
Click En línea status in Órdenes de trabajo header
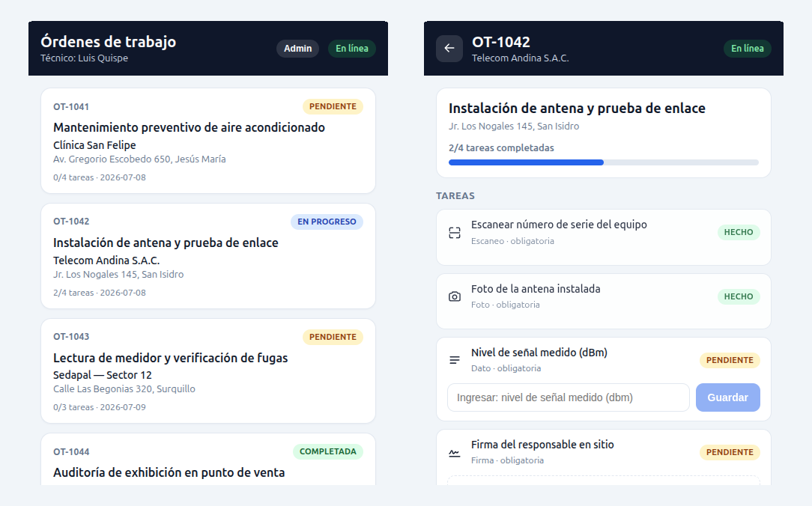coord(352,49)
